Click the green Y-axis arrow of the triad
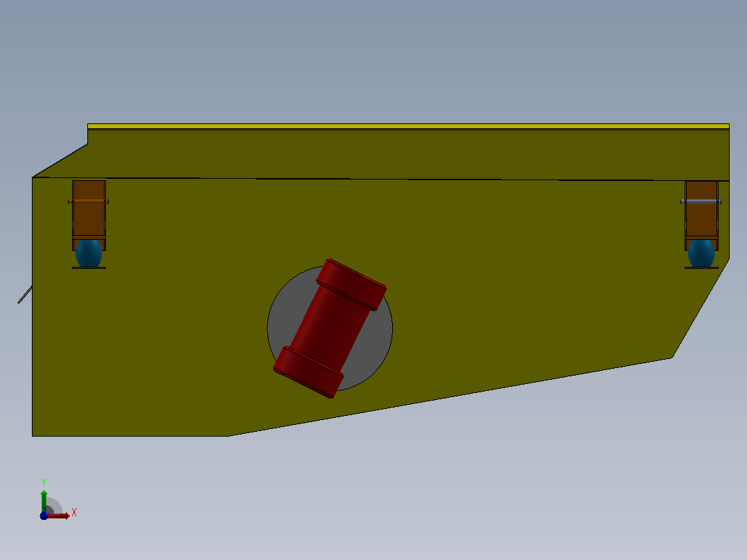Screen dimensions: 747x560 pyautogui.click(x=44, y=500)
